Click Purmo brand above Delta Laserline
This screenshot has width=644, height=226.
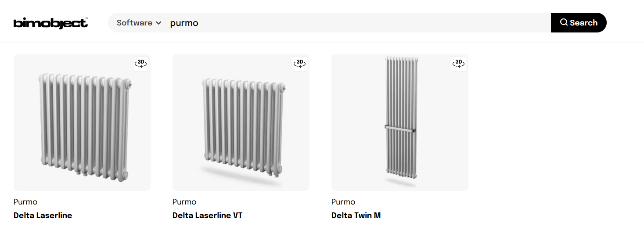tap(25, 202)
